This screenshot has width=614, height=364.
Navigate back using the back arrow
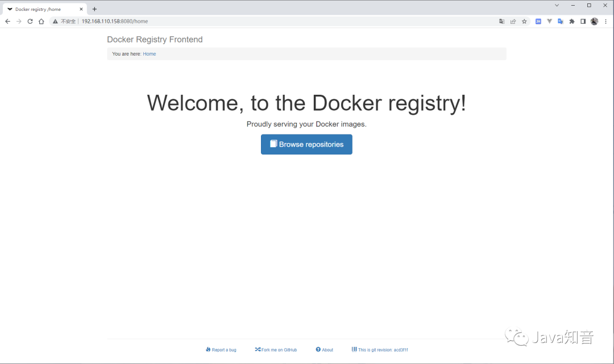(x=7, y=21)
